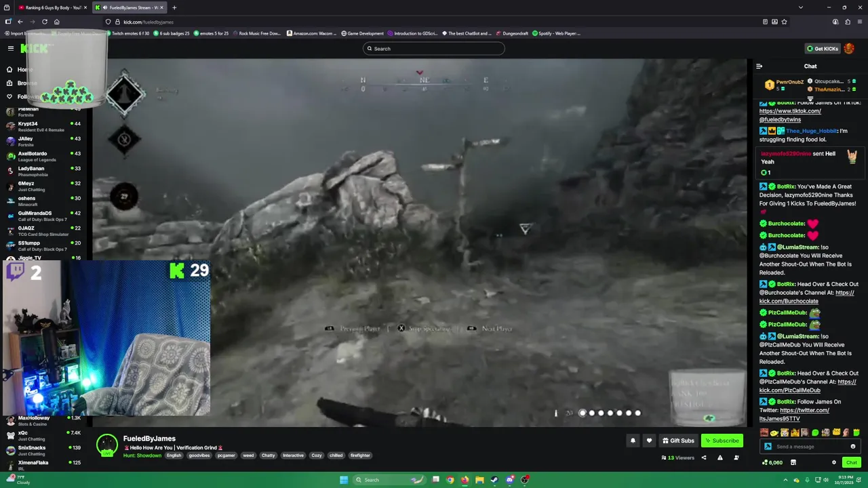868x488 pixels.
Task: Open the taskbar clock and date
Action: [x=844, y=480]
